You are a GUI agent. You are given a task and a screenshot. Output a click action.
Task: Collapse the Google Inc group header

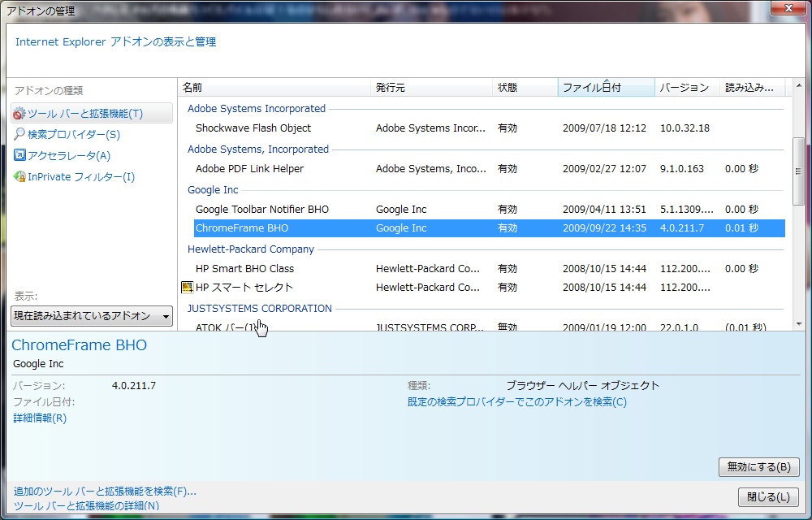[213, 189]
